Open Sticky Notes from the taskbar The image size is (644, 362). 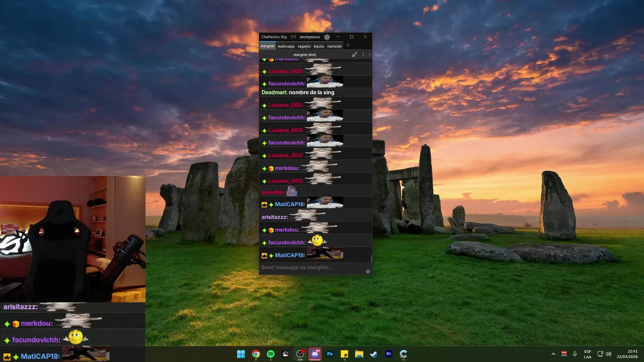pyautogui.click(x=345, y=354)
